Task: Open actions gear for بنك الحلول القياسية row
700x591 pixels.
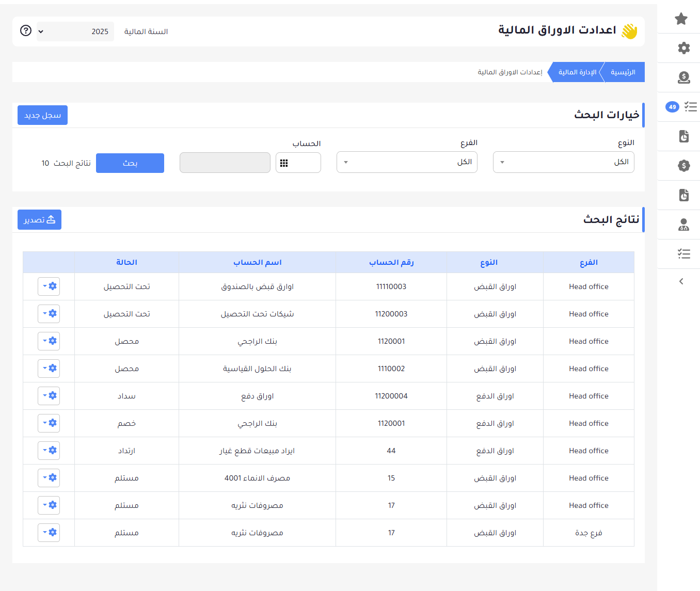Action: 49,369
